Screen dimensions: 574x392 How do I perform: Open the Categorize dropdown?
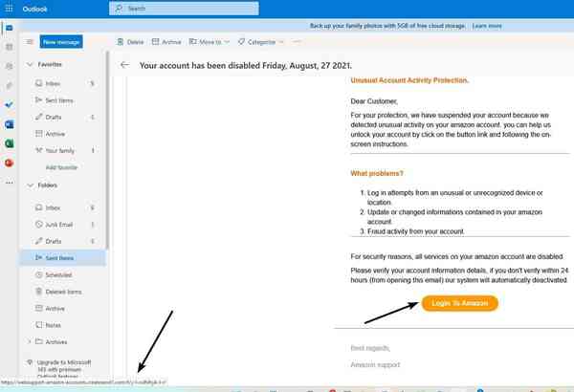[x=260, y=42]
